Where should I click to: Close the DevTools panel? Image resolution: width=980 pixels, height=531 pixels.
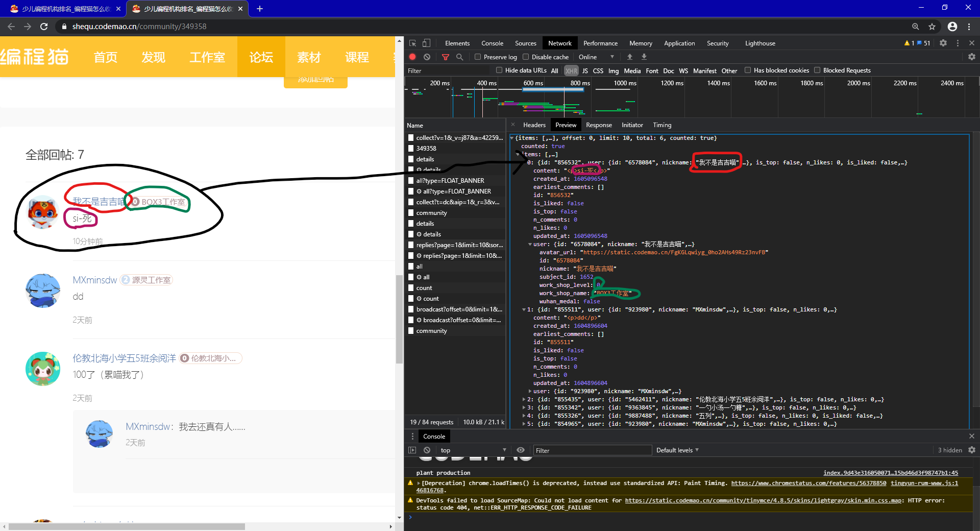(x=972, y=43)
